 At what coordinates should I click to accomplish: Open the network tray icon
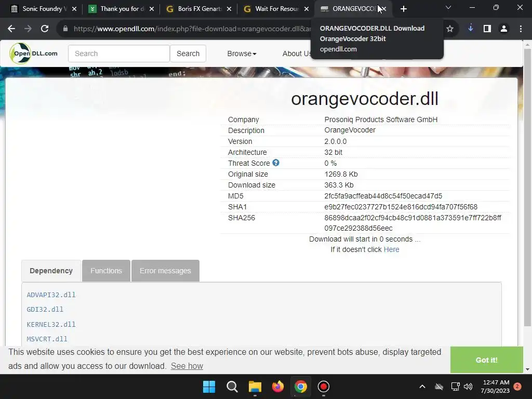pyautogui.click(x=455, y=387)
